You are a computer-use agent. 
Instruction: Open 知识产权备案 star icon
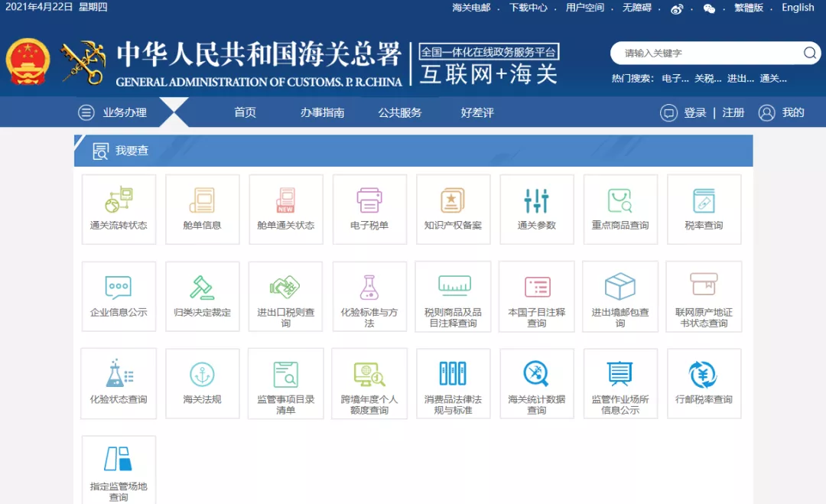pyautogui.click(x=453, y=200)
